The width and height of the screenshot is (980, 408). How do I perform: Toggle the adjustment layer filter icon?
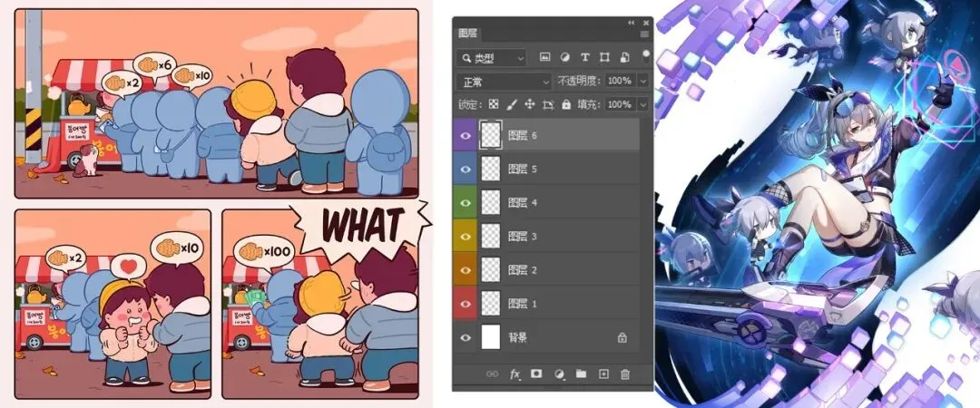pos(565,57)
